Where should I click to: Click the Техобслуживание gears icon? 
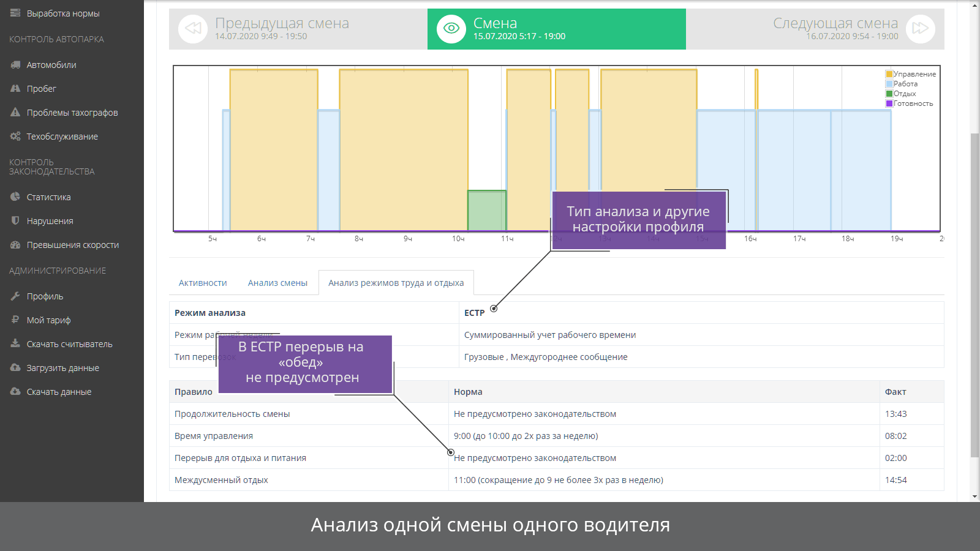15,136
